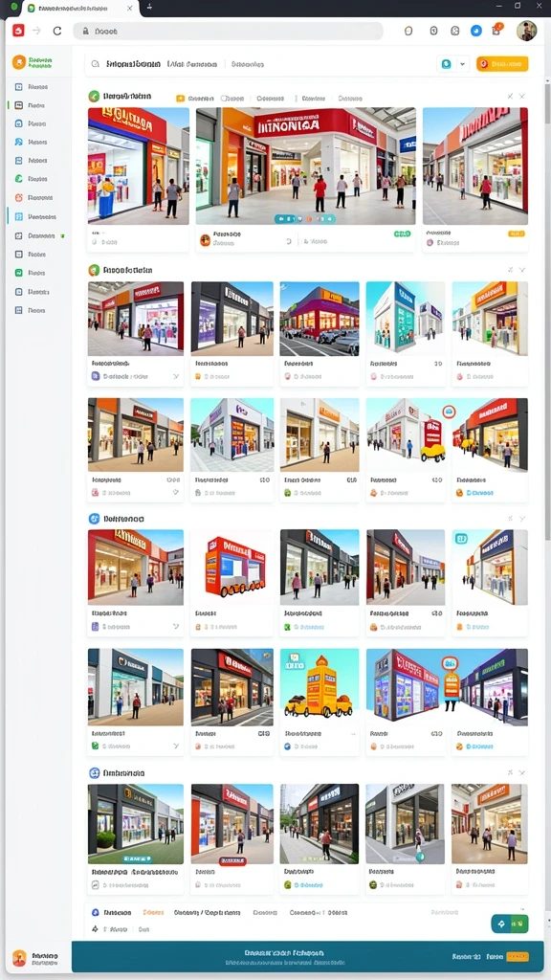
Task: Select the orange-highlighted tab in bottom filter bar
Action: [153, 912]
